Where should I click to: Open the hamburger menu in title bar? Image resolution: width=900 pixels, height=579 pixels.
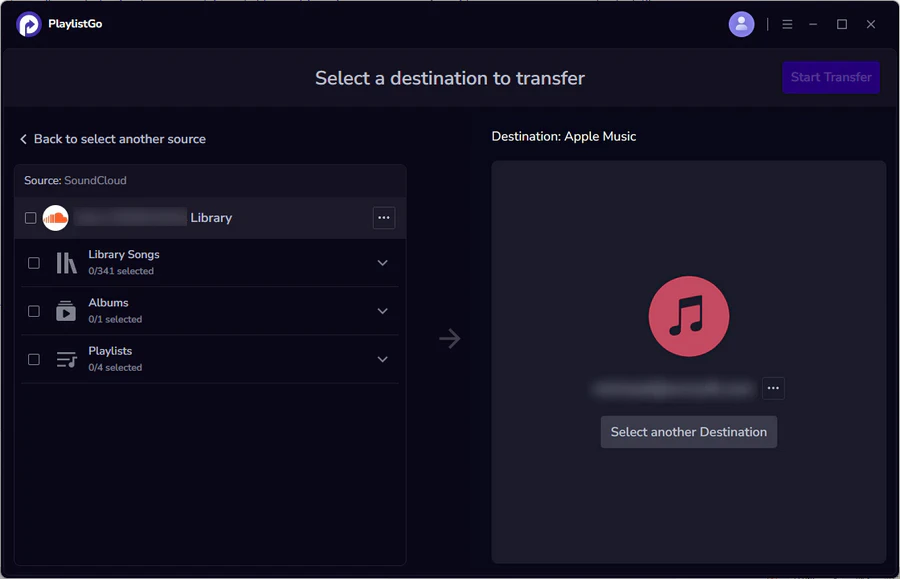[787, 24]
